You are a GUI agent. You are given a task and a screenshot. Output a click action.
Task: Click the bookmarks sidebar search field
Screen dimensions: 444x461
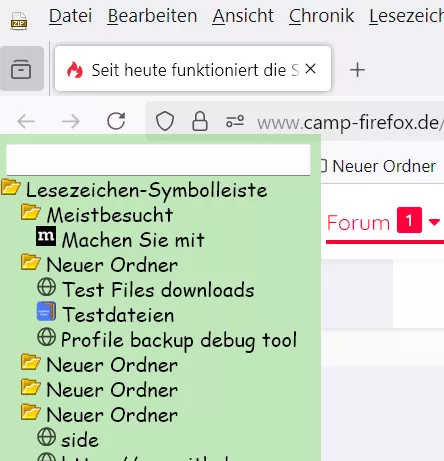(158, 160)
